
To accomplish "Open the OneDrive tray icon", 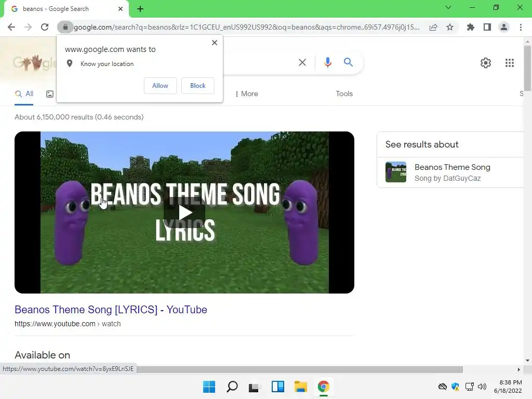I will click(443, 387).
